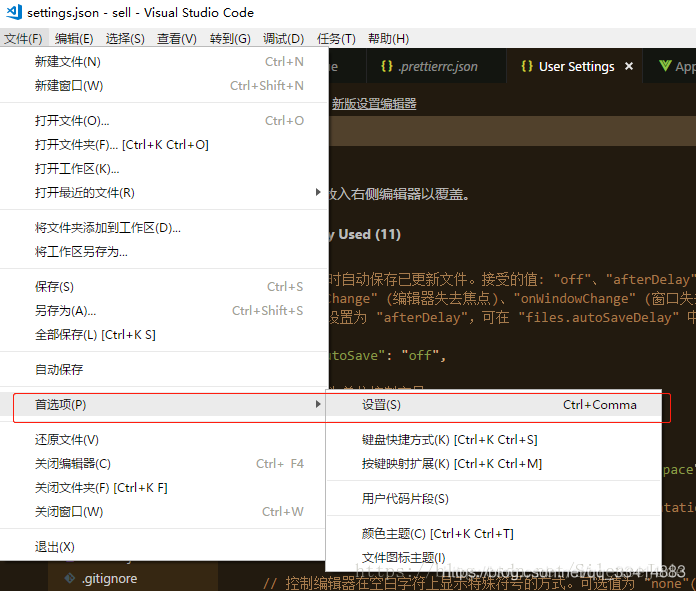
Task: Choose 关闭文件夹(F) menu item
Action: click(x=164, y=488)
